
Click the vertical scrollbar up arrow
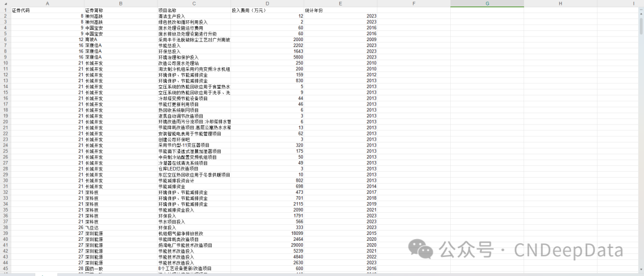tap(640, 11)
